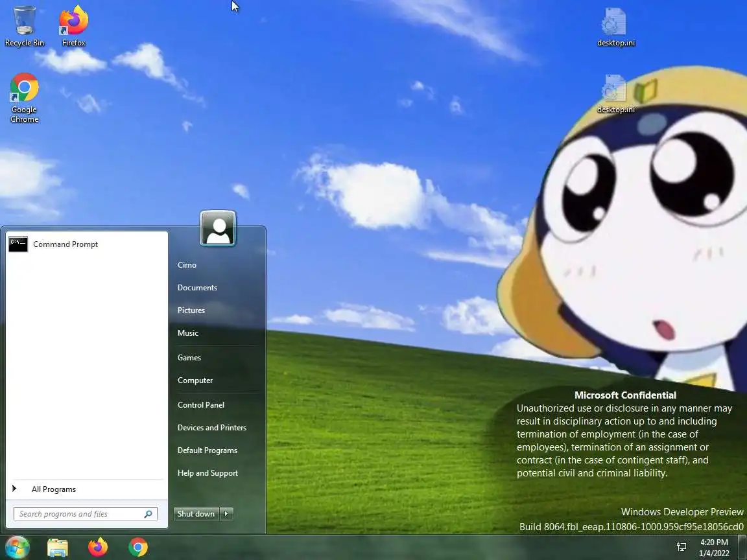The image size is (747, 560).
Task: Open Windows Explorer from the taskbar
Action: tap(58, 547)
